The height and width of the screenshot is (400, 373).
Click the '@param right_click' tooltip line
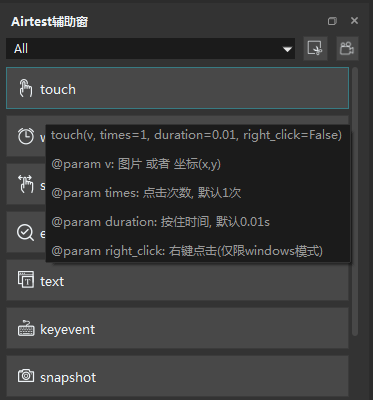[x=187, y=251]
